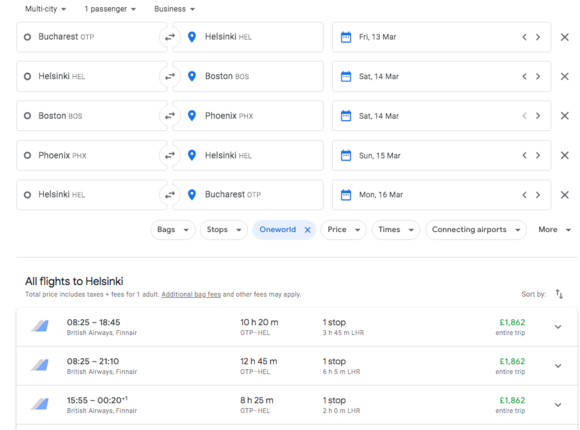Remove the Oneworld filter chip
Viewport: 580px width, 430px height.
click(307, 230)
